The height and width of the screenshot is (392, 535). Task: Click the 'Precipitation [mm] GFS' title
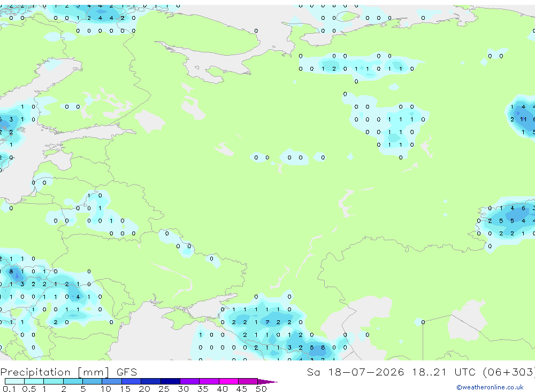(x=68, y=372)
